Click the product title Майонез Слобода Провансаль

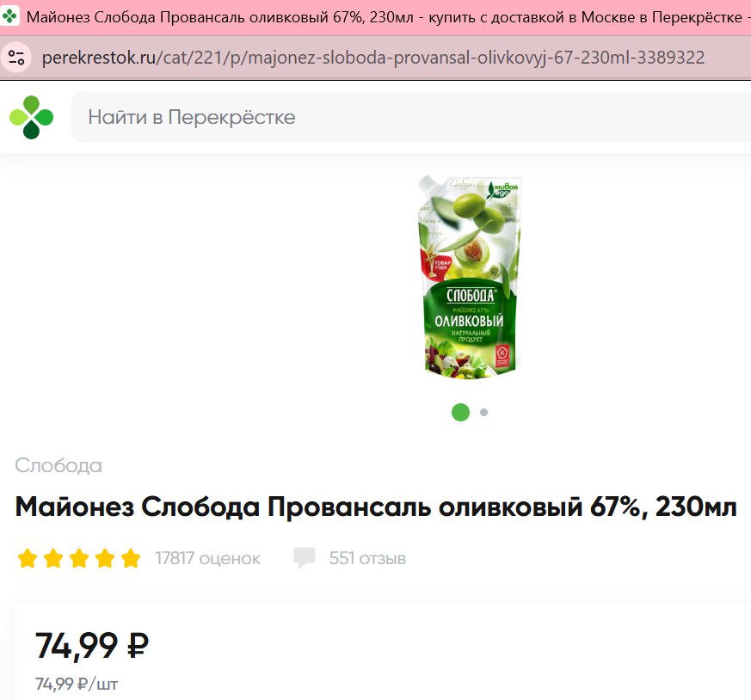[x=376, y=507]
